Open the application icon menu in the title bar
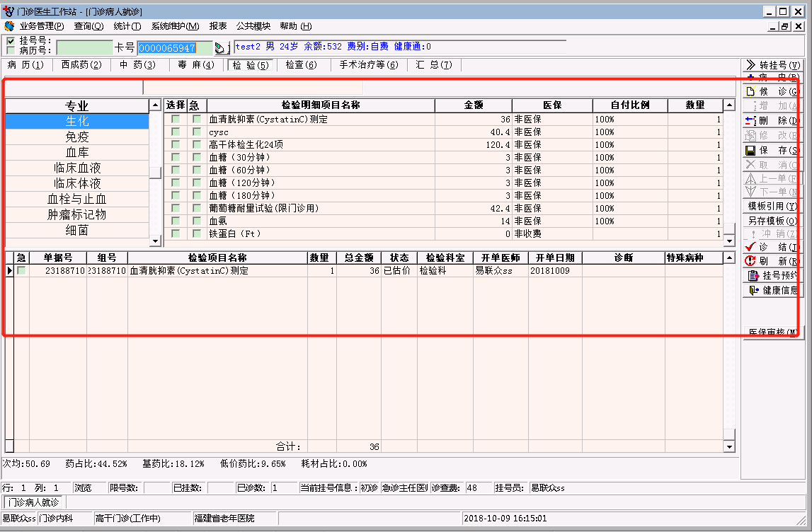812x532 pixels. [8, 11]
